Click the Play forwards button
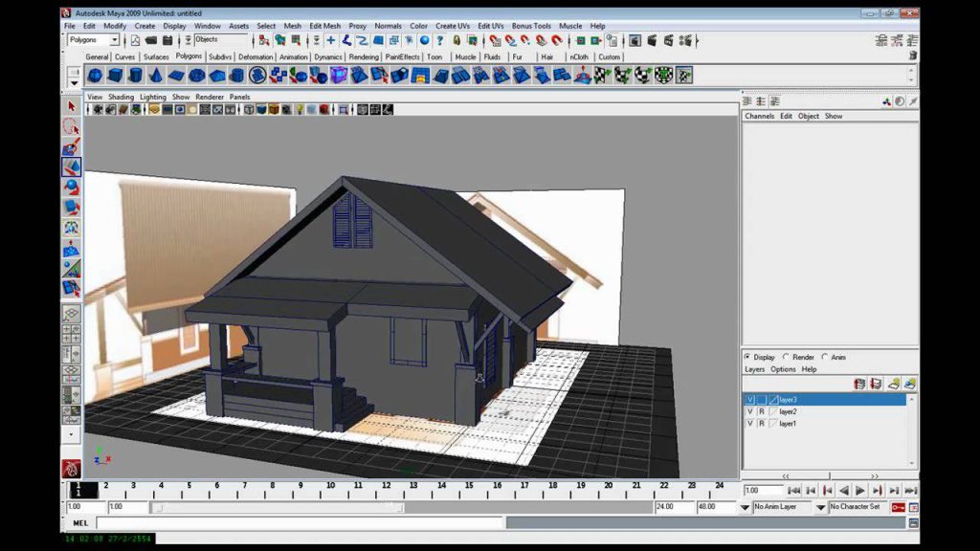The image size is (980, 551). (x=860, y=491)
